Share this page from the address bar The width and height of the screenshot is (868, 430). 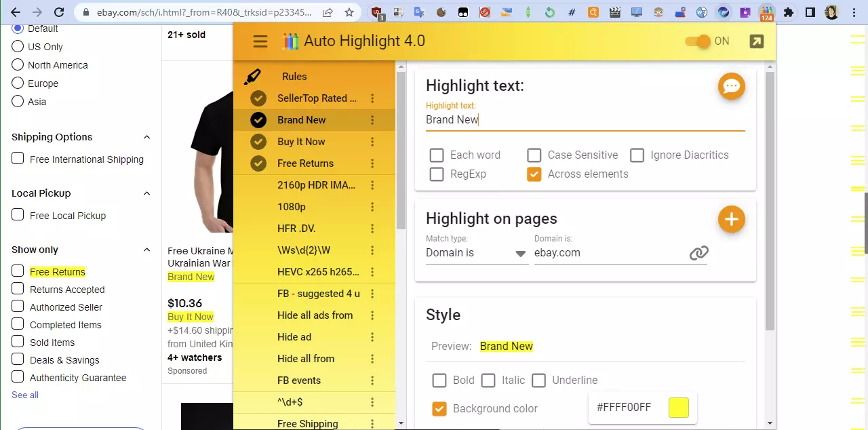[328, 12]
